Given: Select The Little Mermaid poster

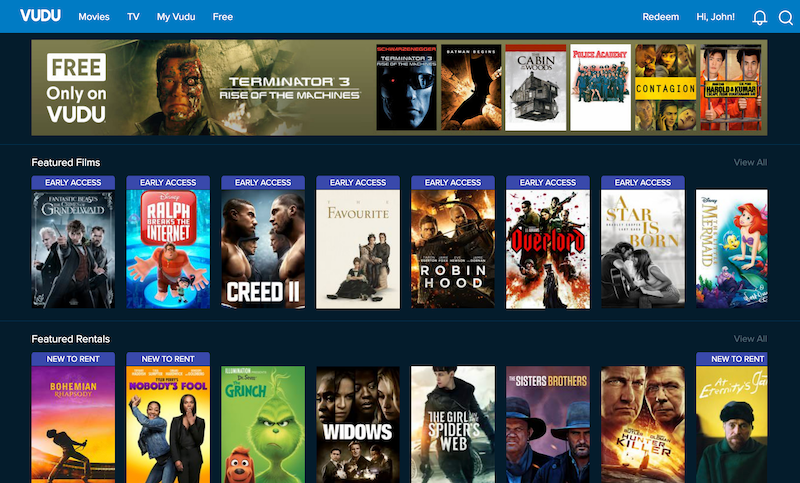Looking at the screenshot, I should coord(732,249).
